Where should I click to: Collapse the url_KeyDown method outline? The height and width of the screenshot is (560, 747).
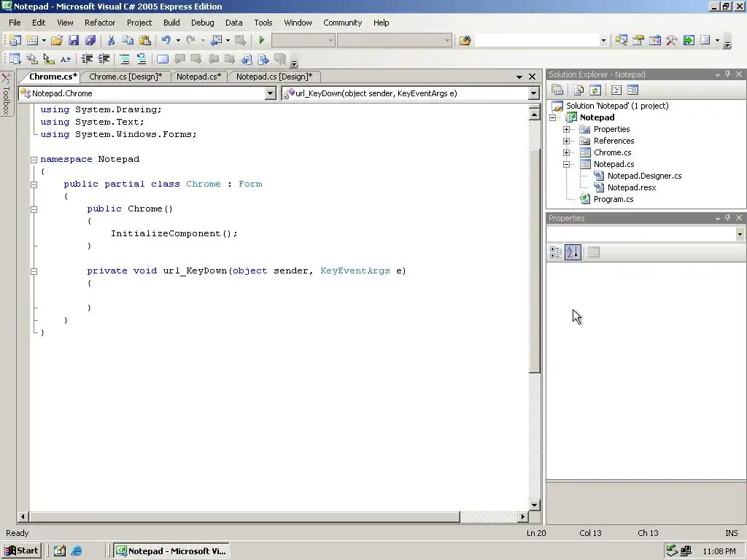(x=34, y=271)
